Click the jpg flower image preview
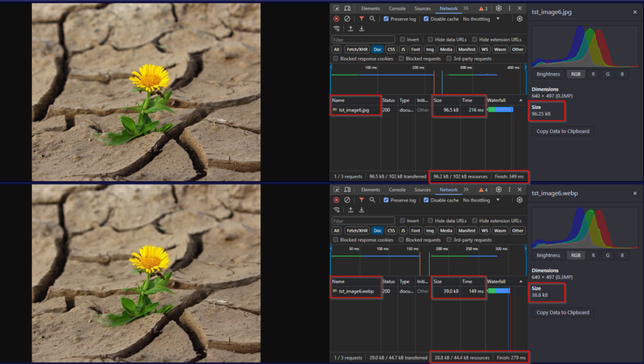644x364 pixels. point(146,92)
